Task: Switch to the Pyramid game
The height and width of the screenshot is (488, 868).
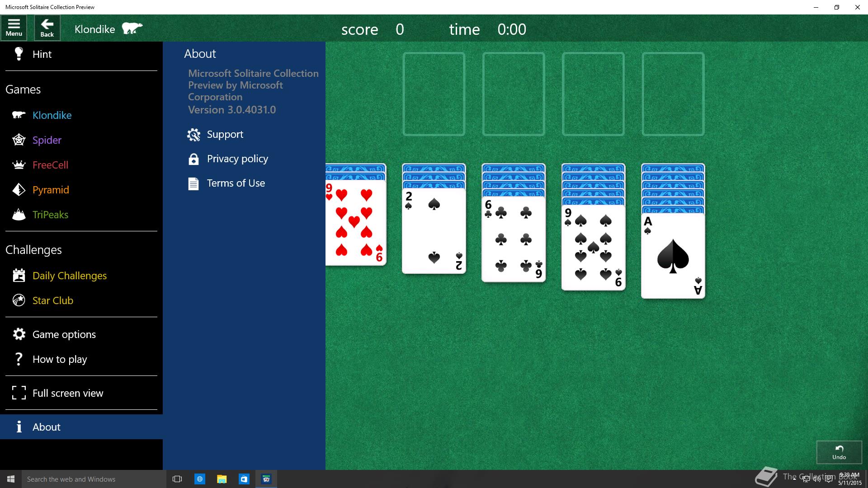Action: pos(81,190)
